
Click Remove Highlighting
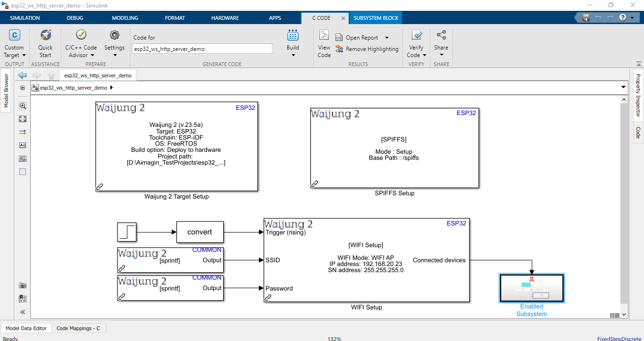point(367,49)
